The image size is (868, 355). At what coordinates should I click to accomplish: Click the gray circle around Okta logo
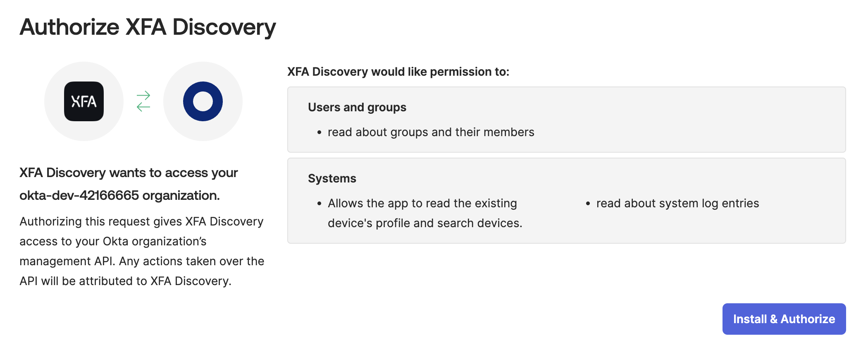[x=203, y=101]
